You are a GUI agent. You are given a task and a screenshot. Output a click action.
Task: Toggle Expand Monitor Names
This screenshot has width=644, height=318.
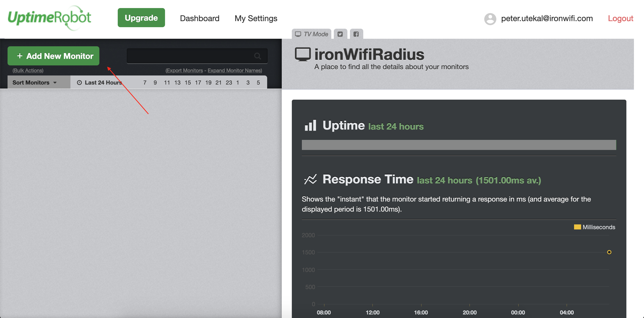tap(235, 70)
